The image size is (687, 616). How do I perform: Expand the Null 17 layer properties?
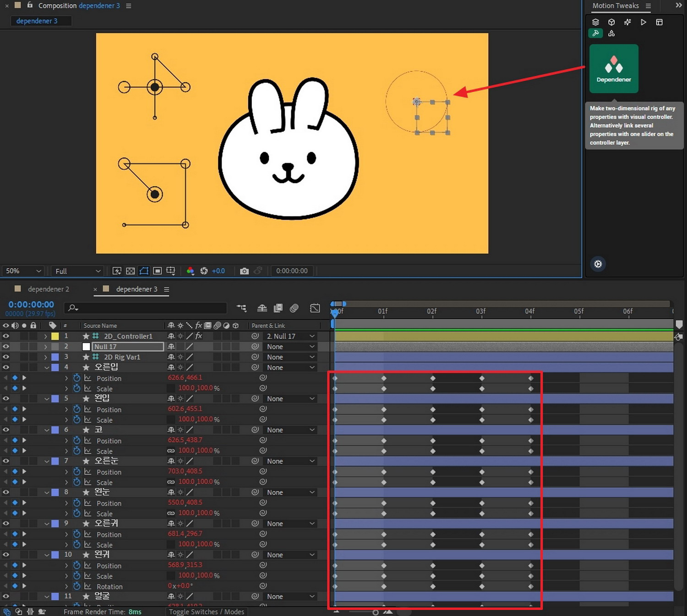[45, 346]
